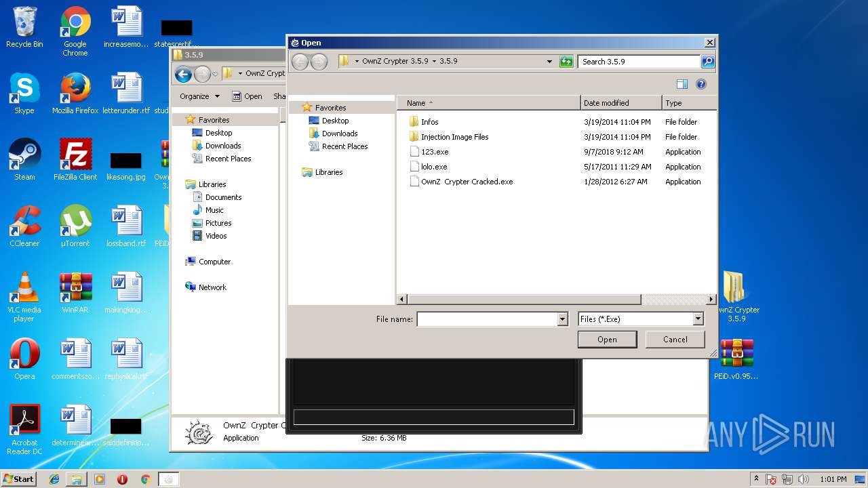Select 123.exe file
This screenshot has width=868, height=488.
[x=429, y=152]
